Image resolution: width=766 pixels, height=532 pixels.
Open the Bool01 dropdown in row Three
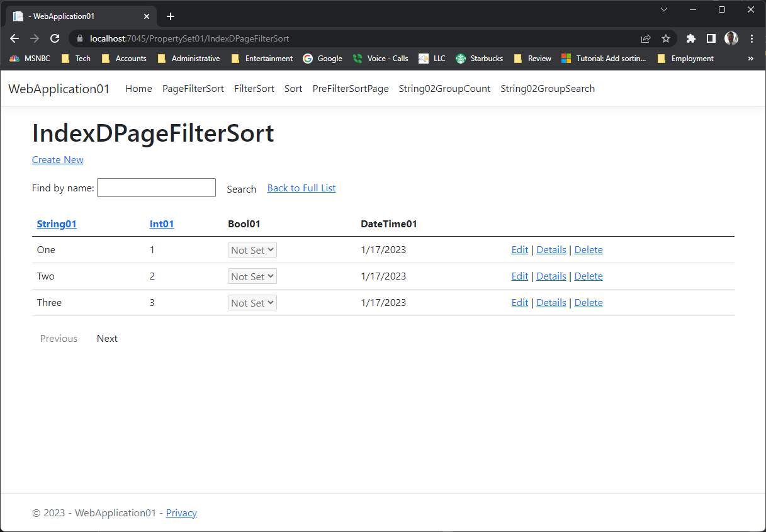tap(252, 303)
